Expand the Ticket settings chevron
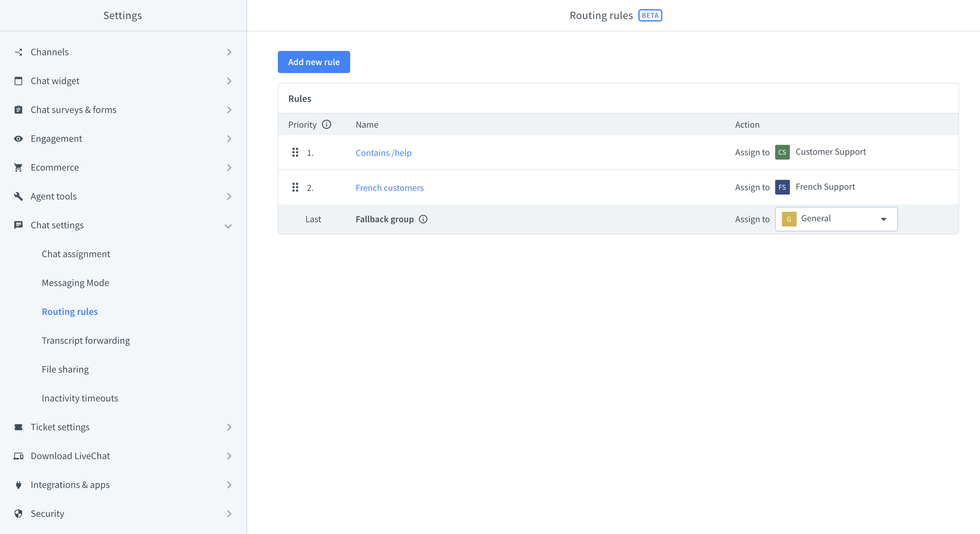The image size is (980, 534). [x=229, y=427]
